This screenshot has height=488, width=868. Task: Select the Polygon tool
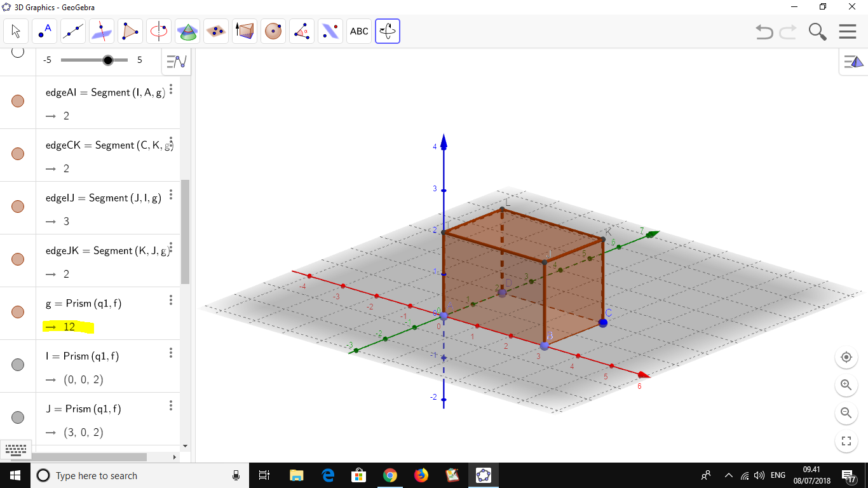point(130,30)
